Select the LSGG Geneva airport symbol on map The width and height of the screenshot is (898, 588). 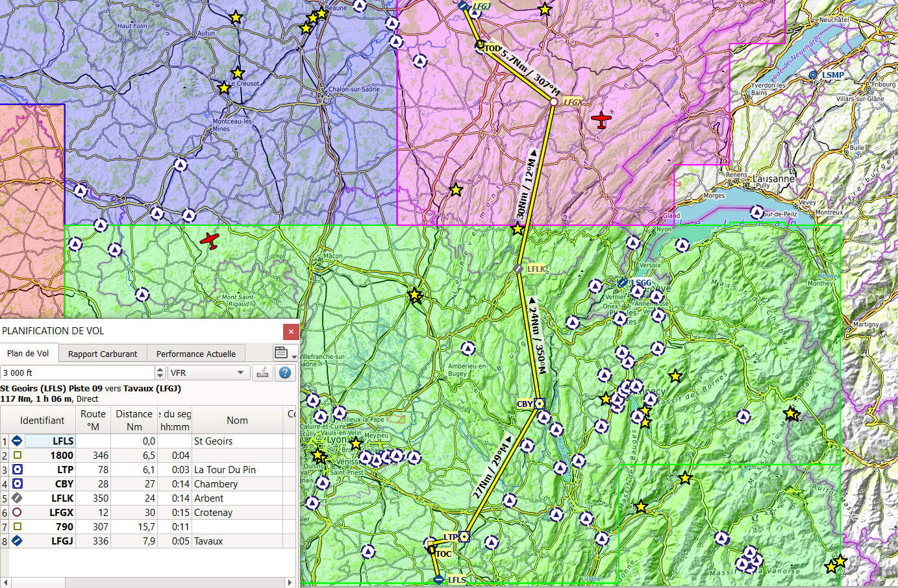point(623,283)
